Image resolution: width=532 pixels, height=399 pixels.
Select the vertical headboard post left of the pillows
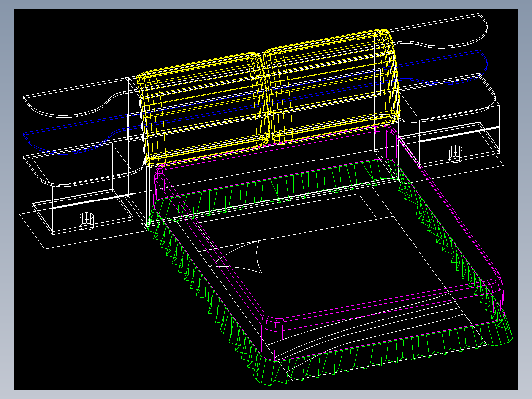pos(127,136)
